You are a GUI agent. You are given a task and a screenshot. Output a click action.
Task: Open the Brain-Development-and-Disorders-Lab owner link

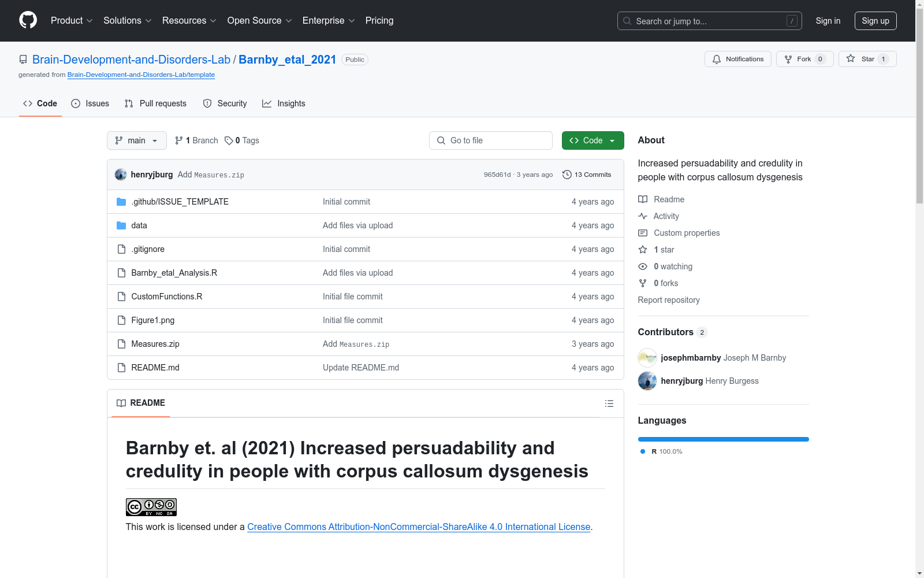[x=131, y=60]
